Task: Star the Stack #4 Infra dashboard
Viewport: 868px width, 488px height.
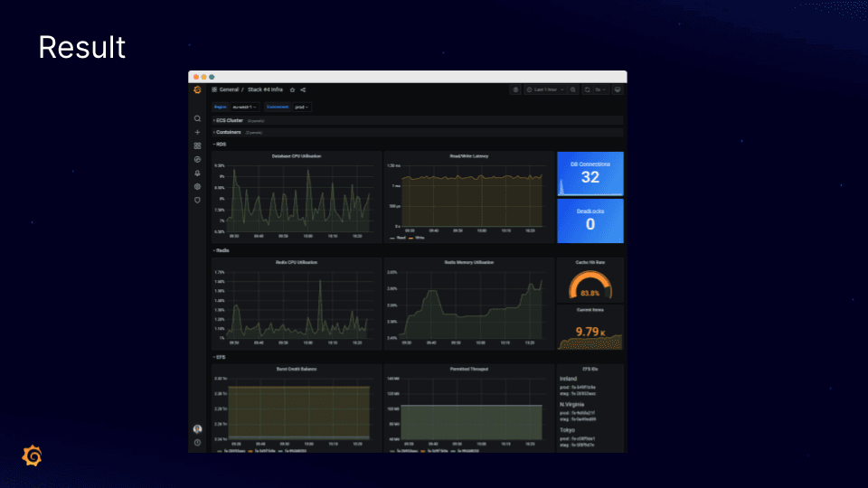Action: click(x=292, y=89)
